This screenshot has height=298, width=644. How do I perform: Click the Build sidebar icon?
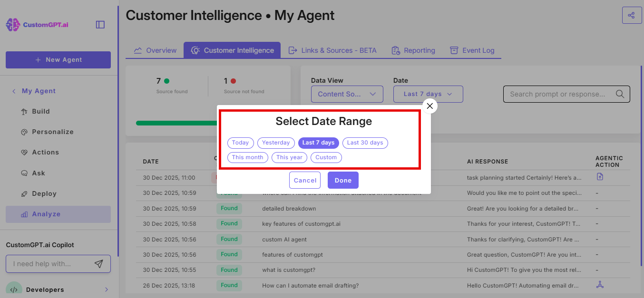click(x=25, y=112)
